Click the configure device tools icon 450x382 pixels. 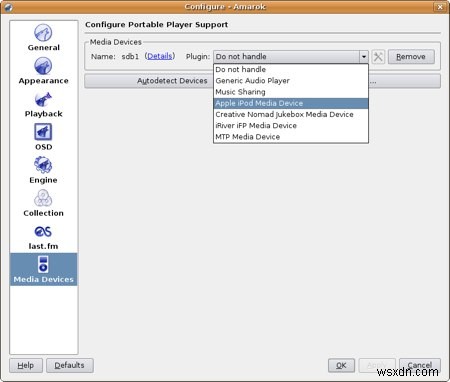[x=378, y=57]
